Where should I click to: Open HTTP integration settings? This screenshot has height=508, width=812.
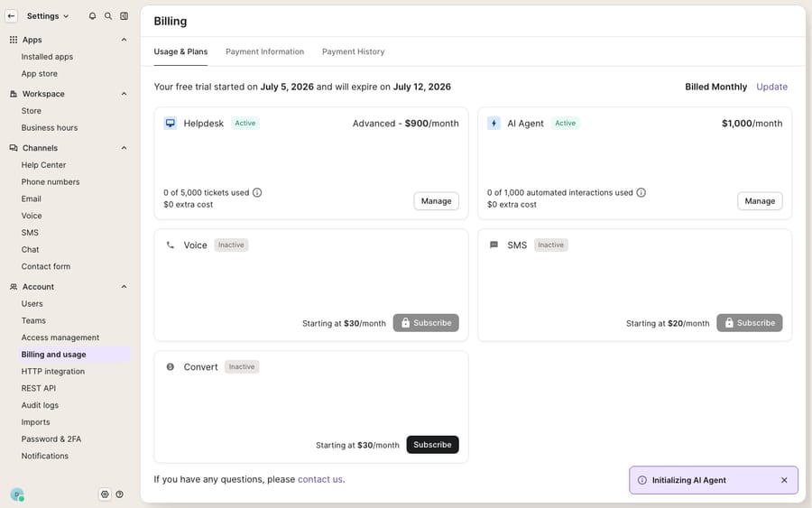click(x=53, y=371)
